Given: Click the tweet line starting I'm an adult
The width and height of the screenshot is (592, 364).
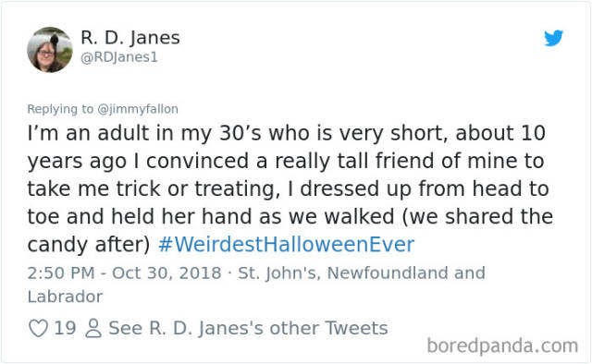Looking at the screenshot, I should click(x=286, y=134).
